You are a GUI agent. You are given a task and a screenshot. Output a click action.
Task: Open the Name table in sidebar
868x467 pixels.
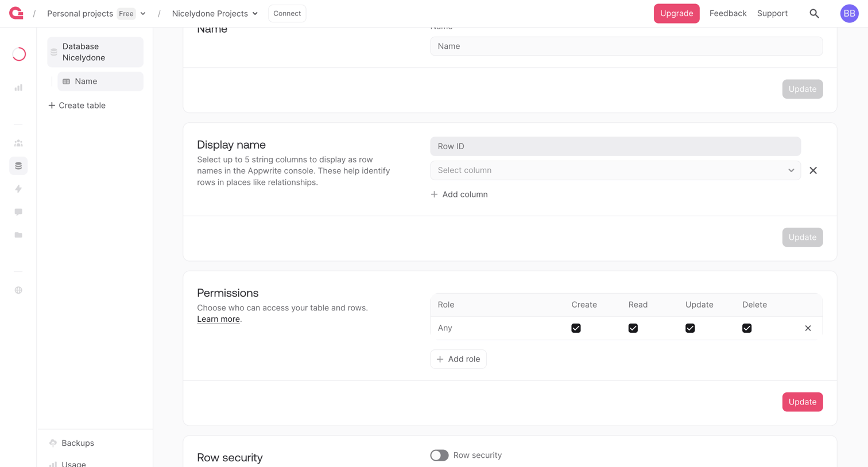pos(100,81)
